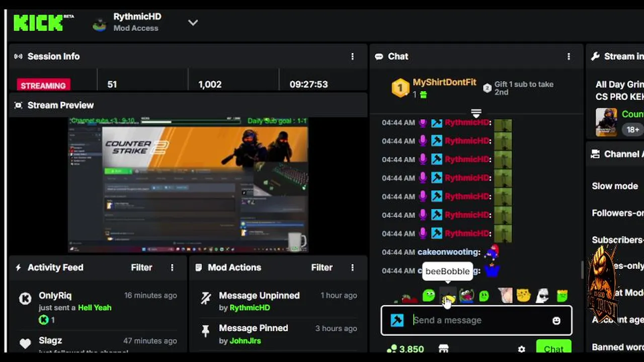This screenshot has height=362, width=644.
Task: Click the 3,850 channel points balance
Action: point(405,349)
